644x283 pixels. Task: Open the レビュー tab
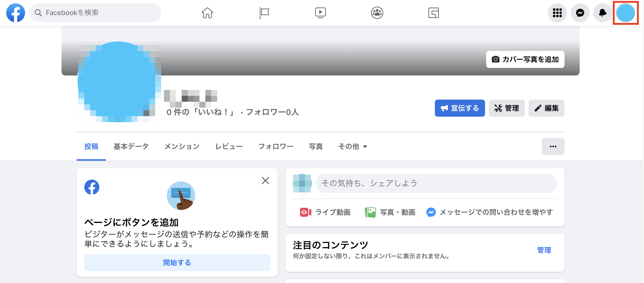(x=229, y=146)
